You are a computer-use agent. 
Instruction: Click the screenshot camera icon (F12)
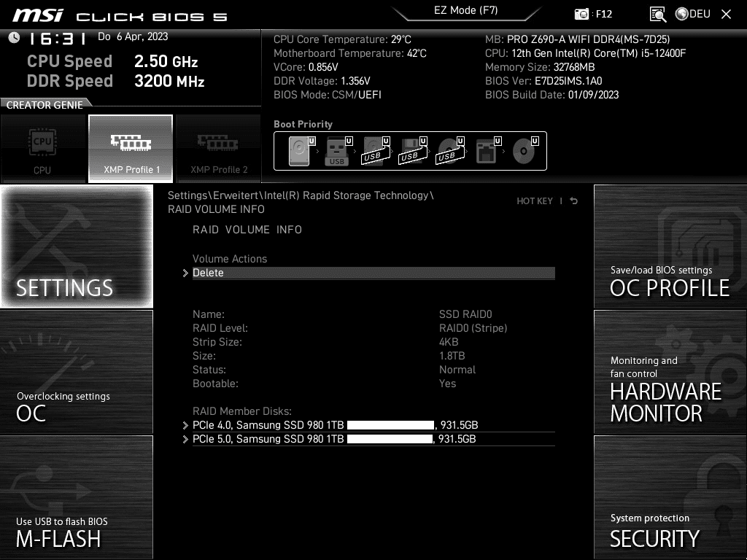click(581, 14)
